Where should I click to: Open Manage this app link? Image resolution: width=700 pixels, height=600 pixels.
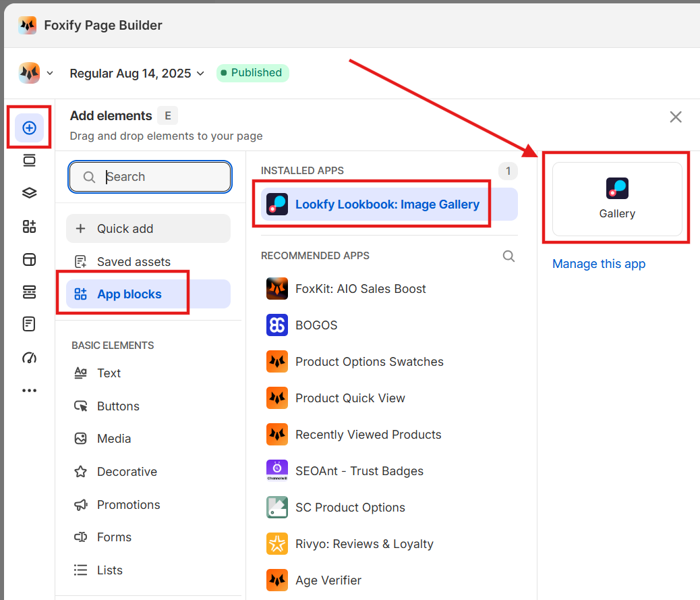[x=599, y=264]
